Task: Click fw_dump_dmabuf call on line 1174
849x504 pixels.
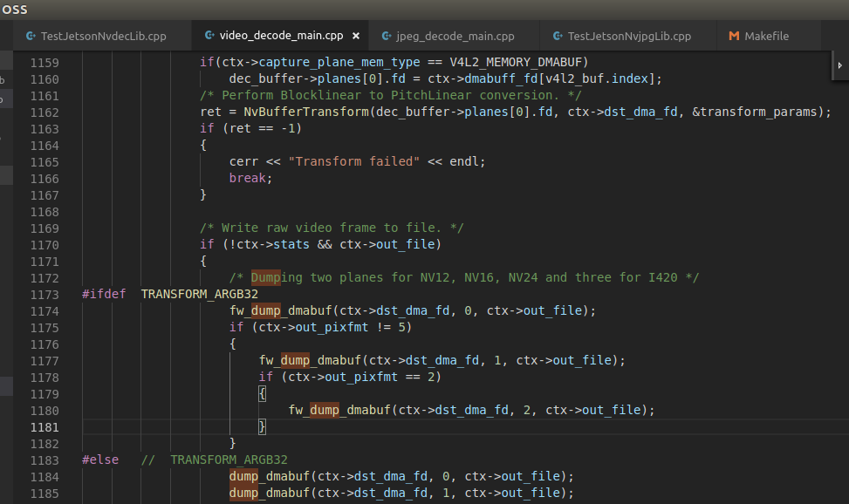Action: (x=280, y=310)
